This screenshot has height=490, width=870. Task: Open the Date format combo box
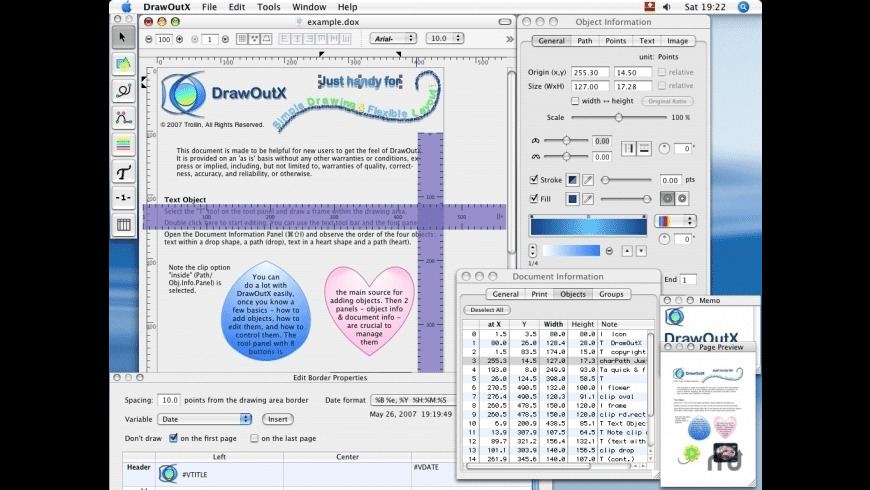413,400
